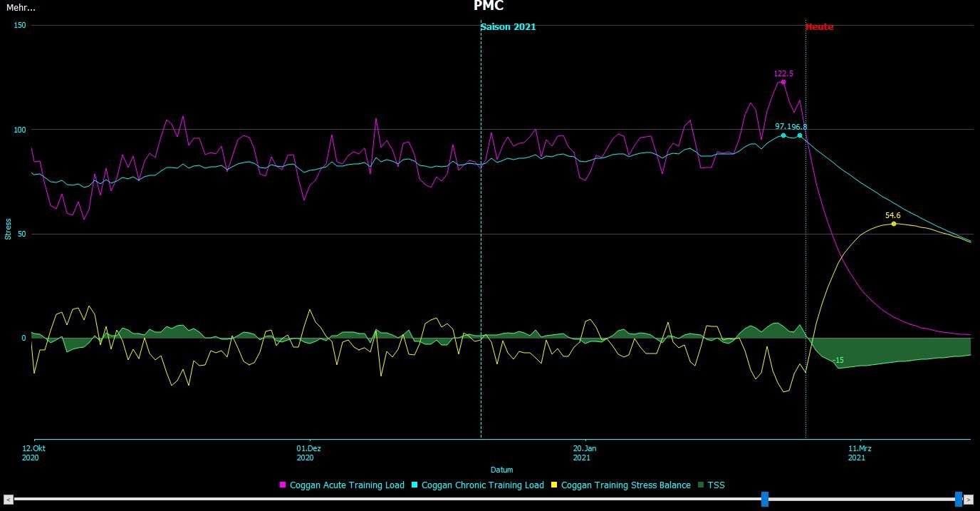Toggle the Coggan Training Stress Balance series

[x=625, y=485]
